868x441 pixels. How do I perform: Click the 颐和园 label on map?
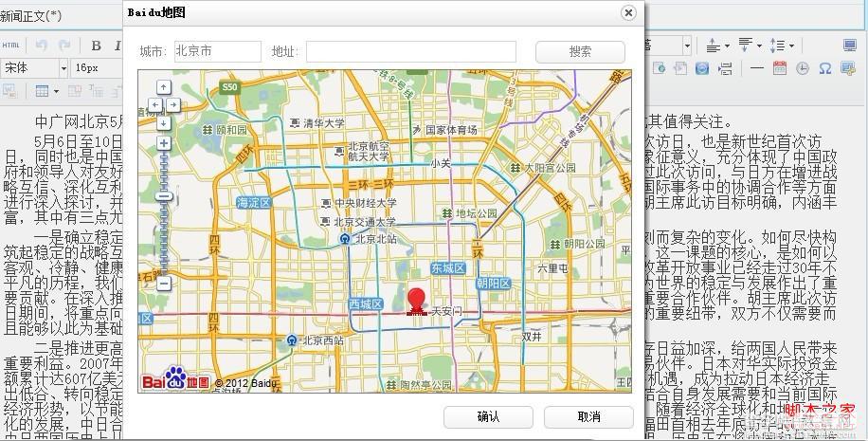click(x=232, y=130)
